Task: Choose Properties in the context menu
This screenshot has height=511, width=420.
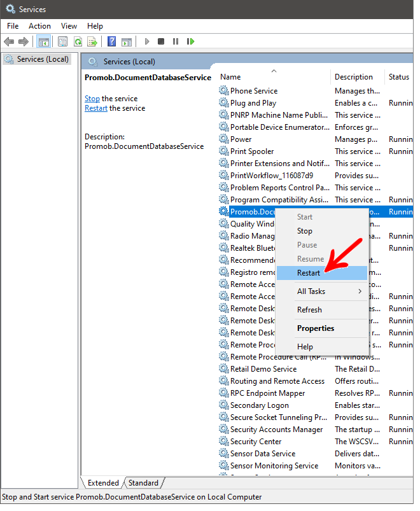Action: coord(322,328)
